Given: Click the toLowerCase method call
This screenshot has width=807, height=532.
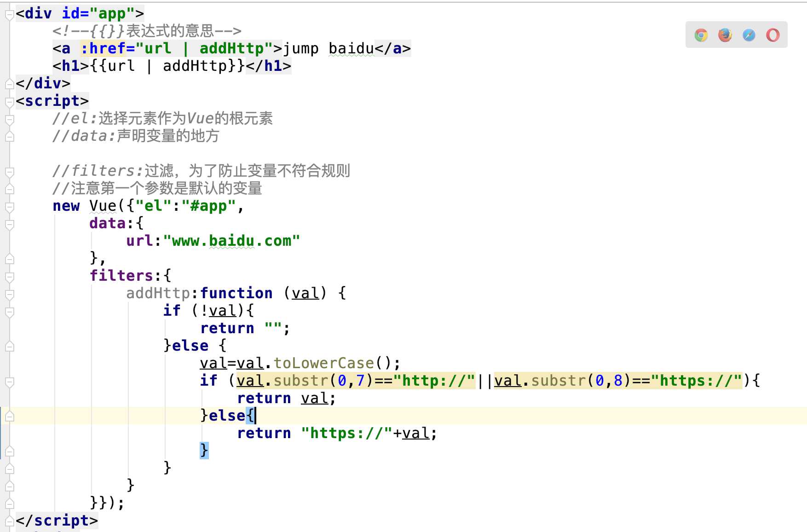Looking at the screenshot, I should pyautogui.click(x=324, y=363).
